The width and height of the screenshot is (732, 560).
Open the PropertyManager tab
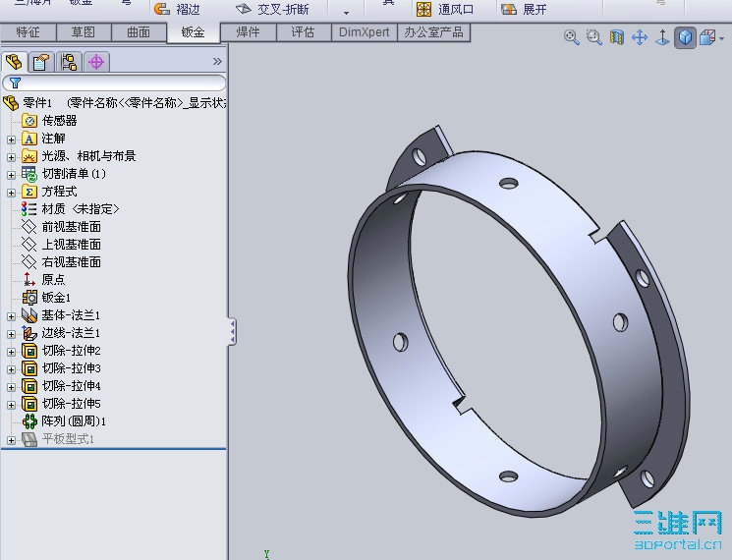tap(41, 62)
